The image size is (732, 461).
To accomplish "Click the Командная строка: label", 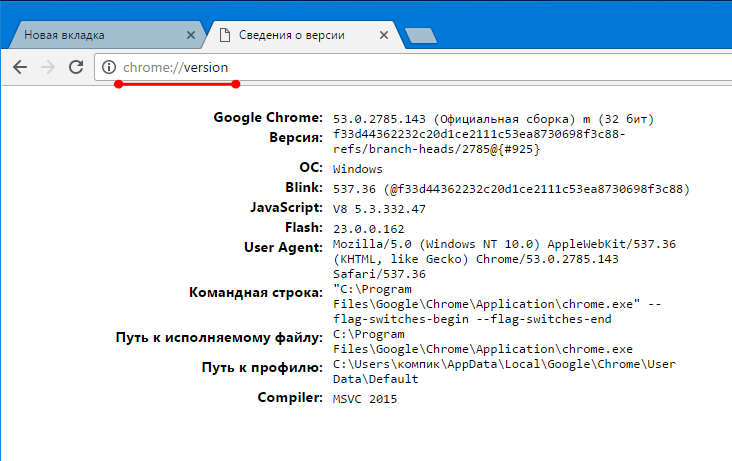I will click(256, 292).
